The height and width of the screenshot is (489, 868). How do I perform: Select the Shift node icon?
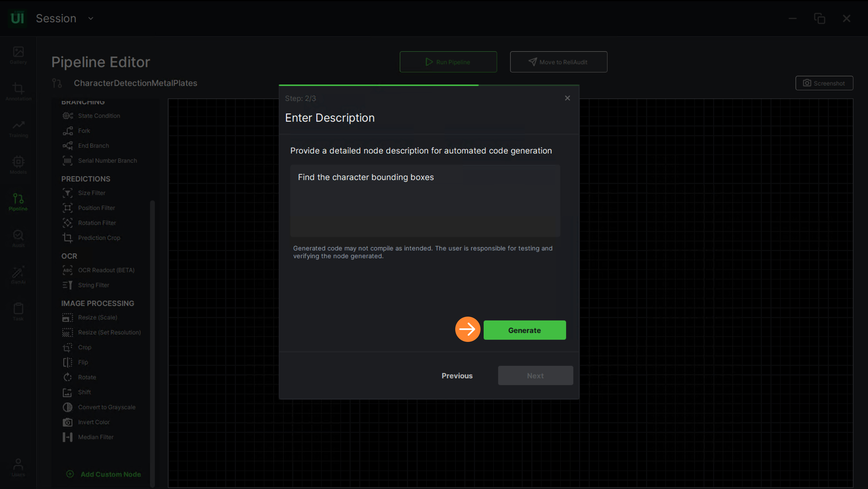68,392
